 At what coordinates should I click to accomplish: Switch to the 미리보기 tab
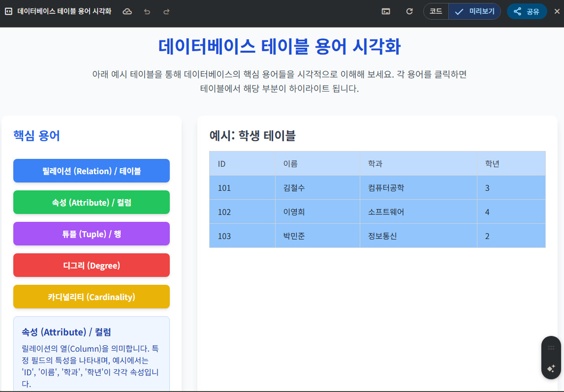(x=475, y=11)
